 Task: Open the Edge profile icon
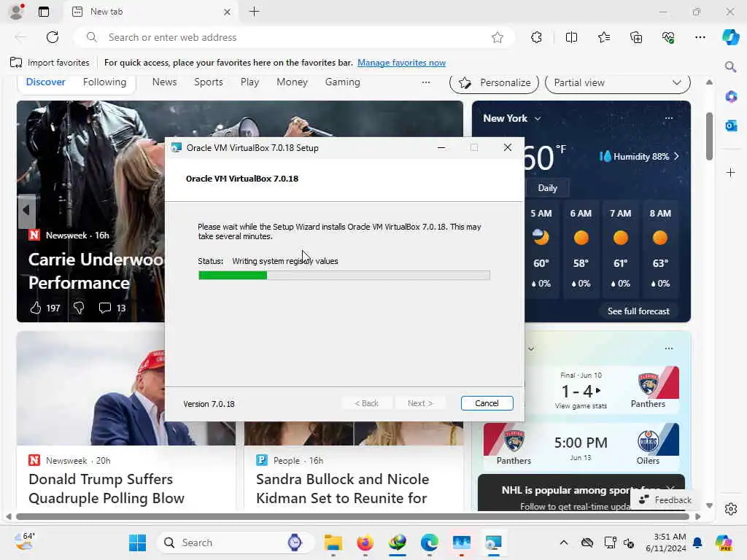coord(16,12)
